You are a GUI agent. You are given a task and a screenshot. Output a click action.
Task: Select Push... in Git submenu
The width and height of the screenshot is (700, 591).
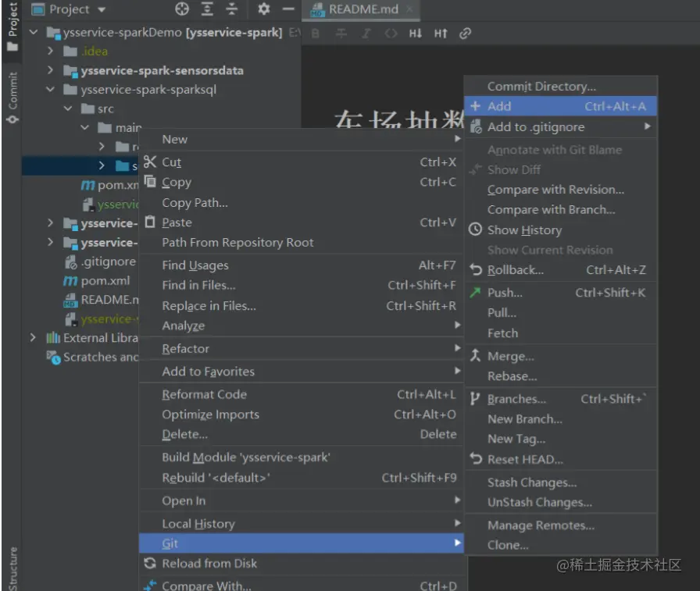tap(561, 293)
